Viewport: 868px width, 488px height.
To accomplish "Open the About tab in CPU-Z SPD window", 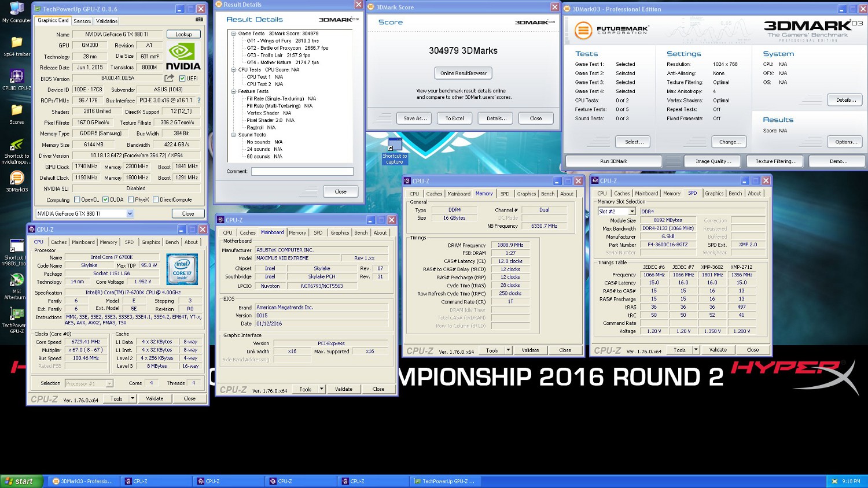I will click(755, 194).
